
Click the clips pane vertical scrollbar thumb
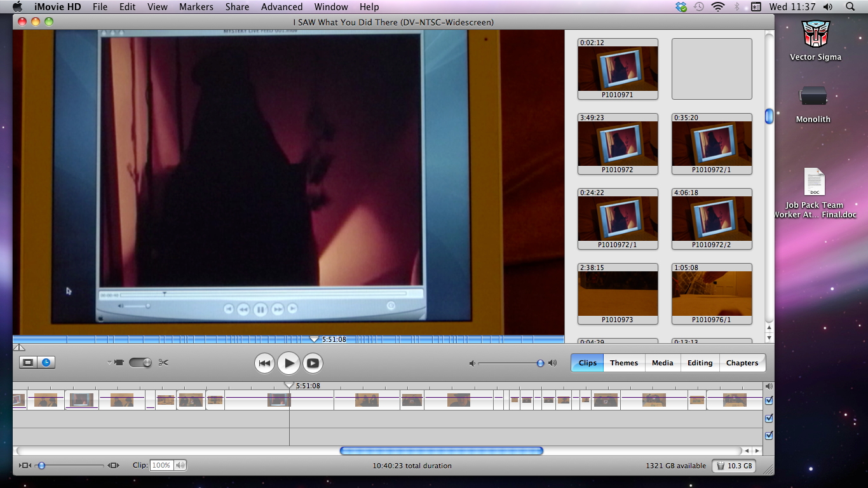769,116
